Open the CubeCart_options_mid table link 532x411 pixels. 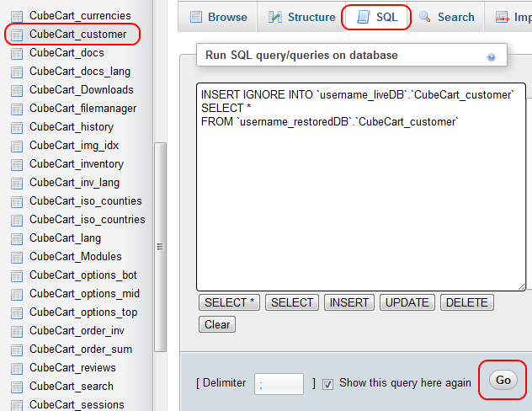(84, 294)
